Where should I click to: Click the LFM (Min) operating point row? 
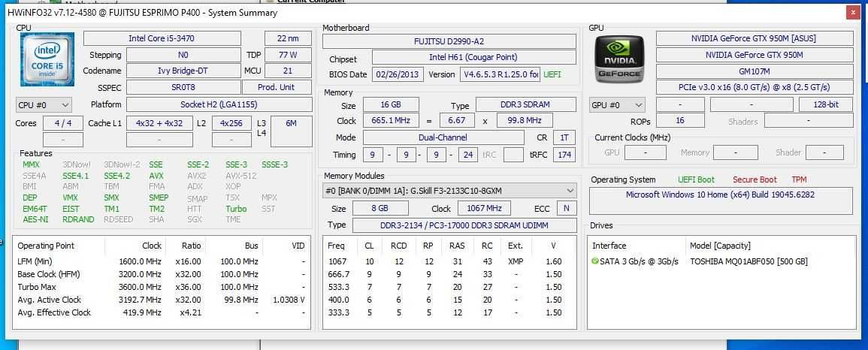pos(161,261)
